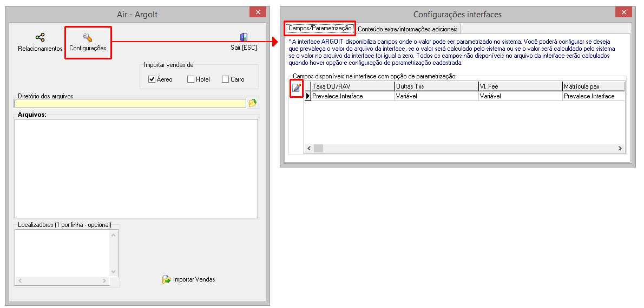Close the Air - Argolt window
The image size is (644, 308).
point(258,12)
